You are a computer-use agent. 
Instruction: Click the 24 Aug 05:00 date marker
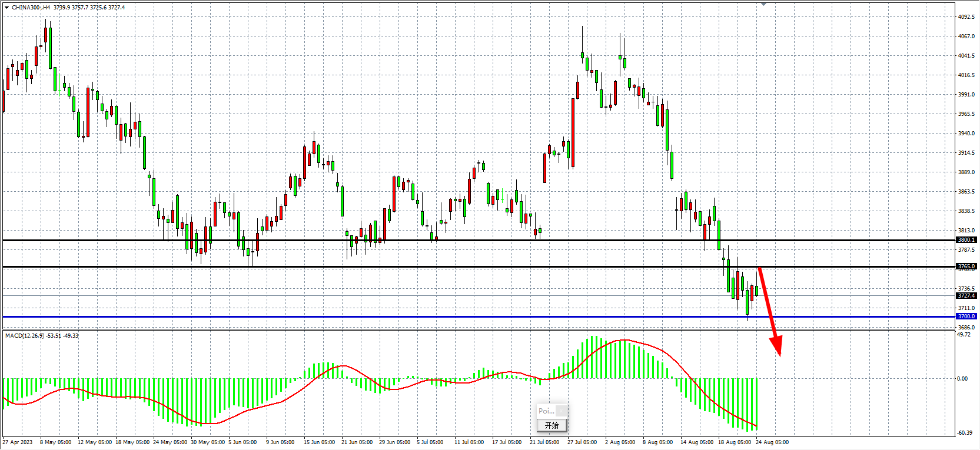[772, 442]
